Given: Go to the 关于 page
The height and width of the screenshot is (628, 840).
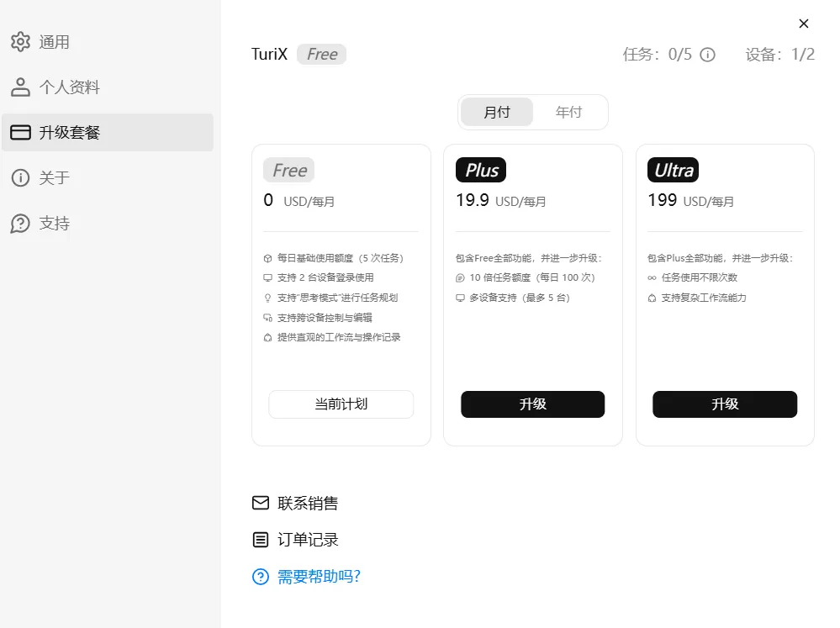Looking at the screenshot, I should [x=55, y=178].
